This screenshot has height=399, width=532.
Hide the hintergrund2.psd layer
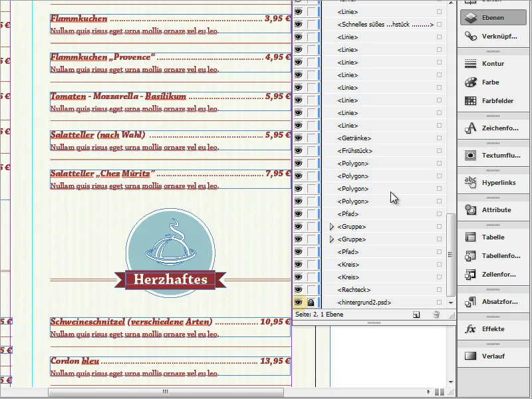pos(298,302)
